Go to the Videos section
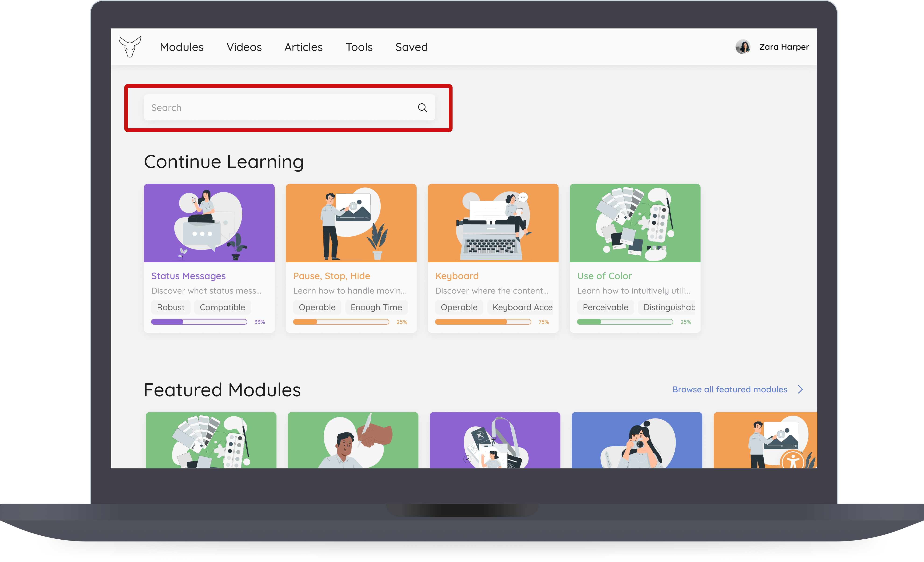The height and width of the screenshot is (562, 924). [244, 47]
